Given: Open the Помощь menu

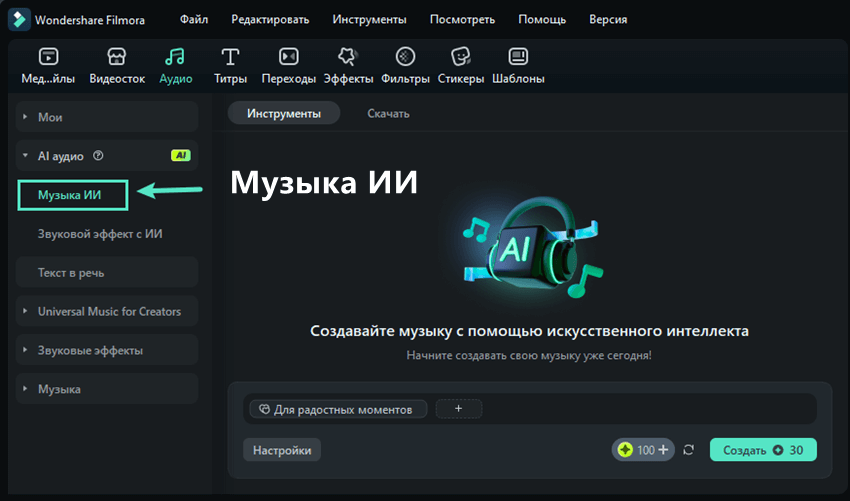Looking at the screenshot, I should click(542, 20).
